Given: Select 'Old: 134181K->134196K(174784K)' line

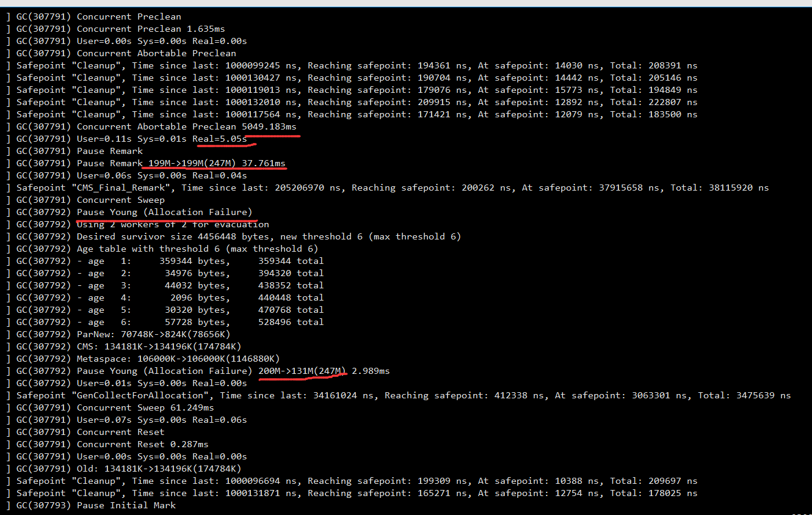Looking at the screenshot, I should [x=124, y=469].
